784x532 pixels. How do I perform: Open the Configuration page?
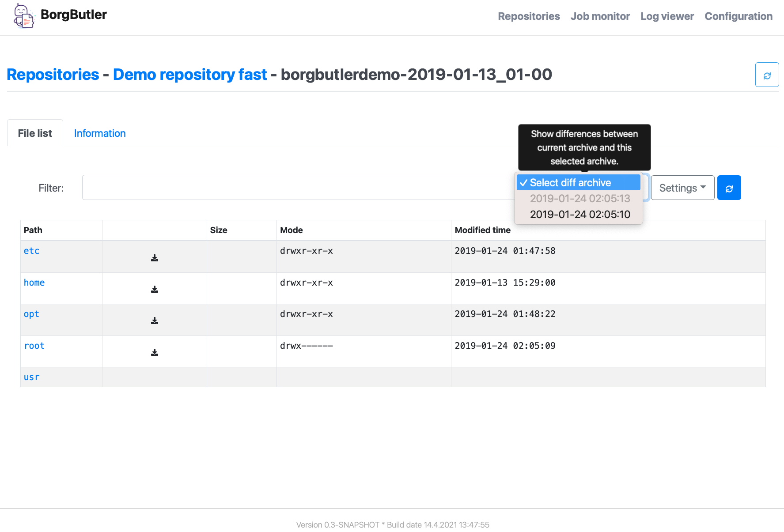pos(739,16)
